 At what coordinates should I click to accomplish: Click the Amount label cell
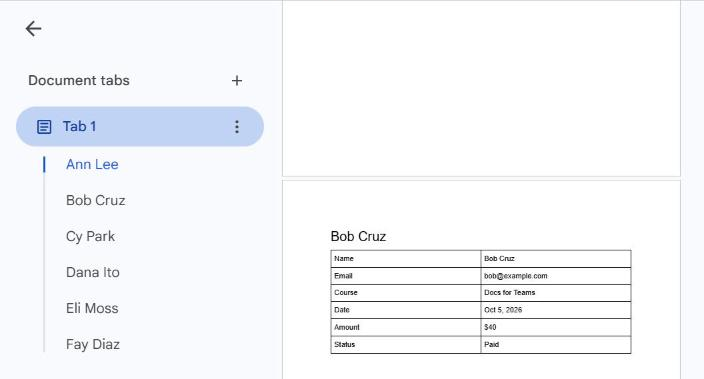[x=406, y=327]
